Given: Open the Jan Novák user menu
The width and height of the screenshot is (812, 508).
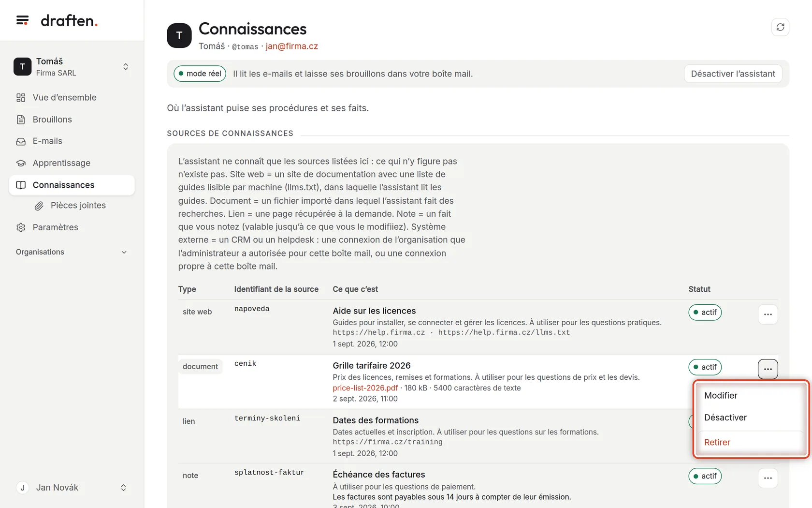Looking at the screenshot, I should coord(72,488).
